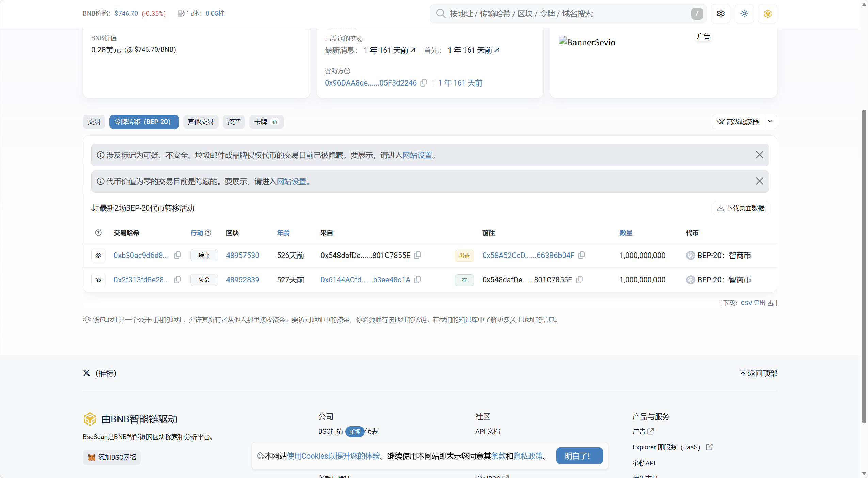Dismiss the zero-value token notice

tap(759, 181)
